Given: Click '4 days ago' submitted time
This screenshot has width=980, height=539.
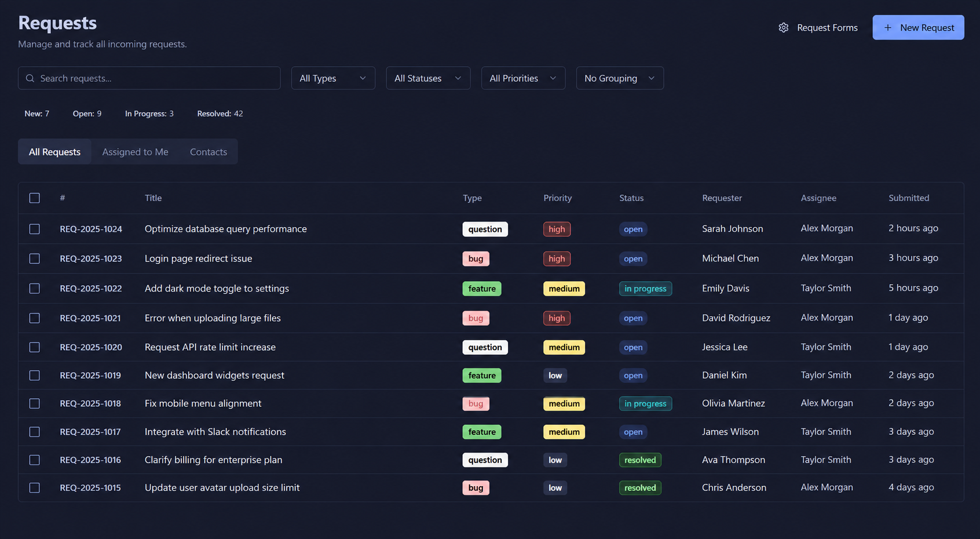Looking at the screenshot, I should 911,487.
